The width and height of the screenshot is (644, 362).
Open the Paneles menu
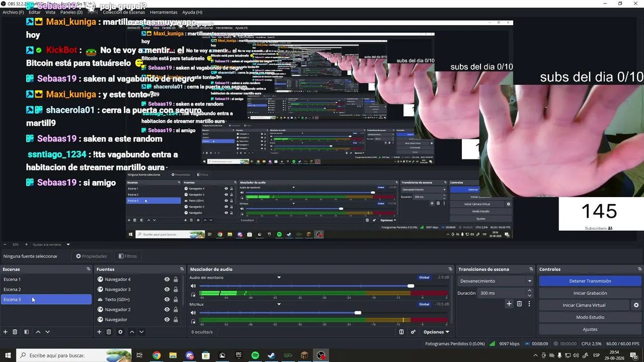point(71,12)
